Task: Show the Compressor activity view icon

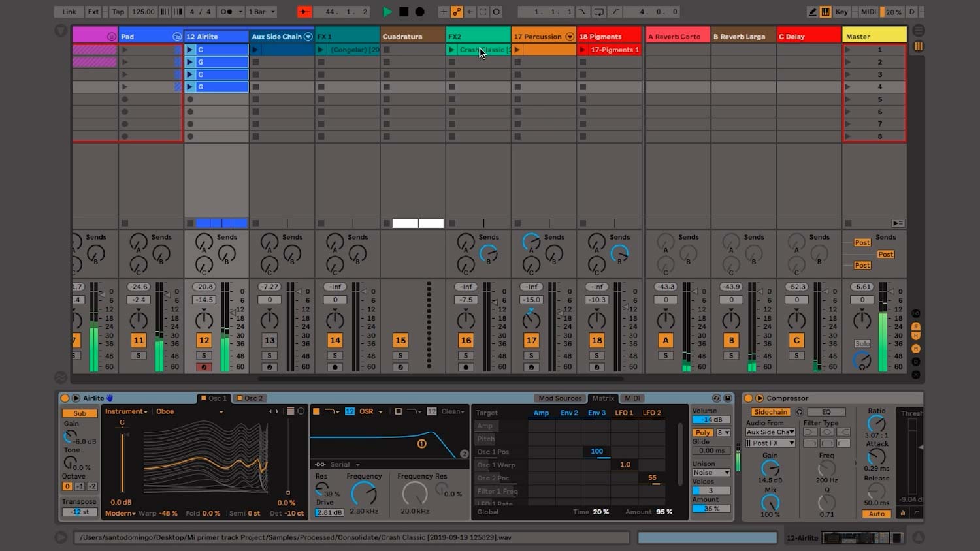Action: click(x=904, y=513)
